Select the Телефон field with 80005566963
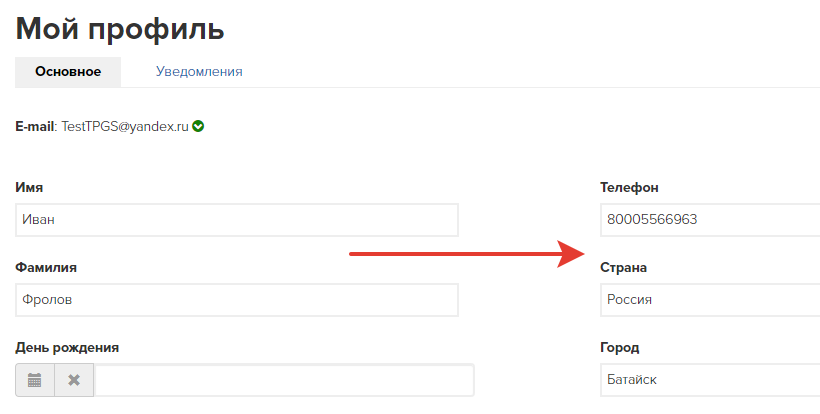This screenshot has height=414, width=820. 710,220
